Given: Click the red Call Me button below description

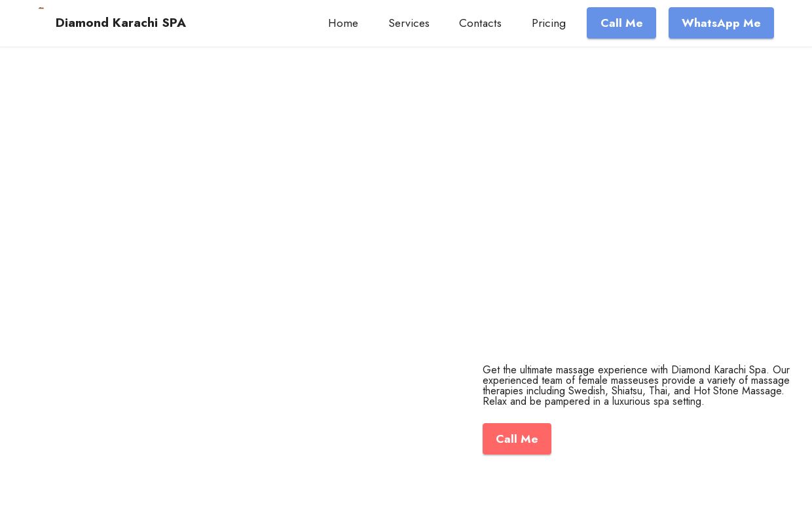Looking at the screenshot, I should [517, 439].
